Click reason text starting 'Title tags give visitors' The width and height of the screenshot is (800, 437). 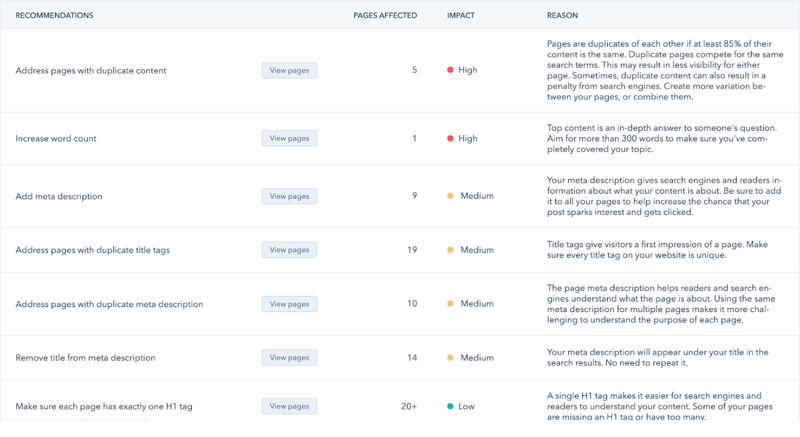(657, 250)
